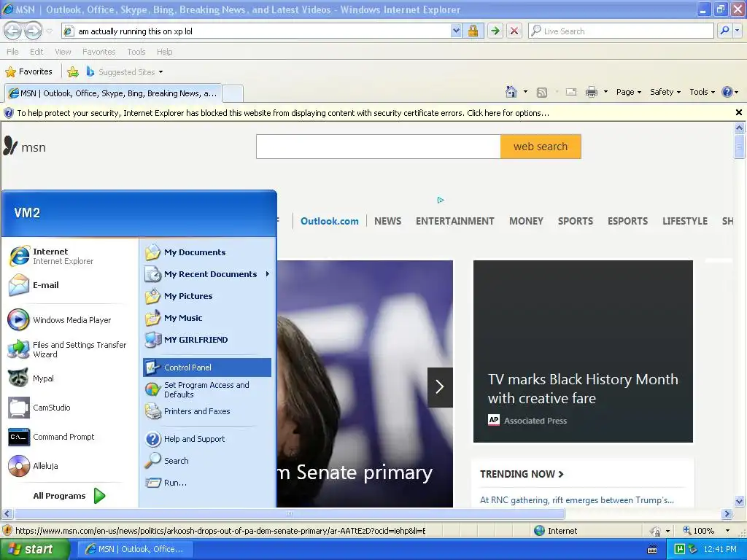Click the Live Search magnifier button

pos(724,31)
